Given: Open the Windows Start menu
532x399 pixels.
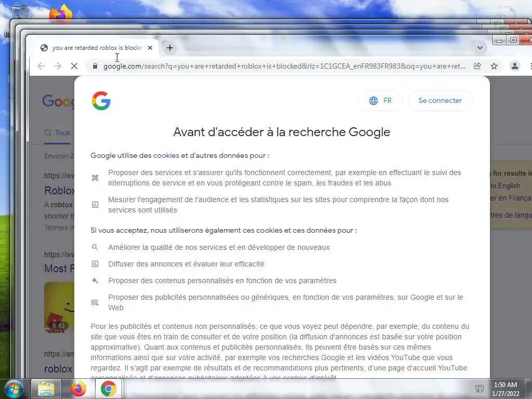Looking at the screenshot, I should (14, 389).
